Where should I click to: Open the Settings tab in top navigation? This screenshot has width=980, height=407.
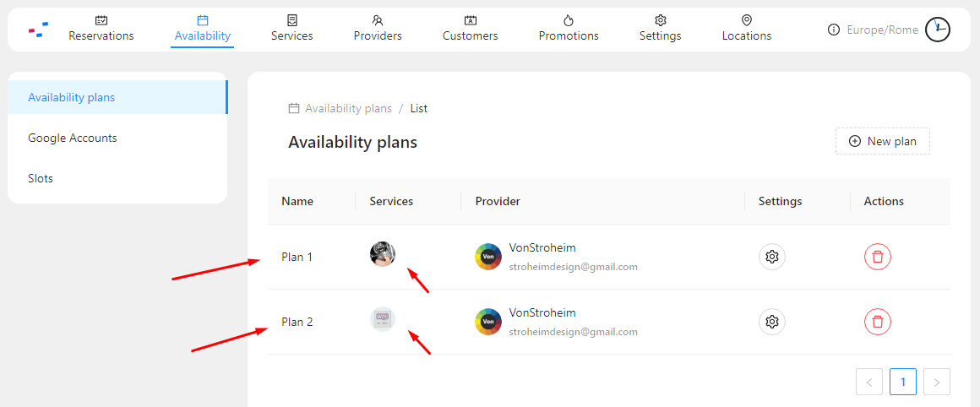pyautogui.click(x=660, y=29)
